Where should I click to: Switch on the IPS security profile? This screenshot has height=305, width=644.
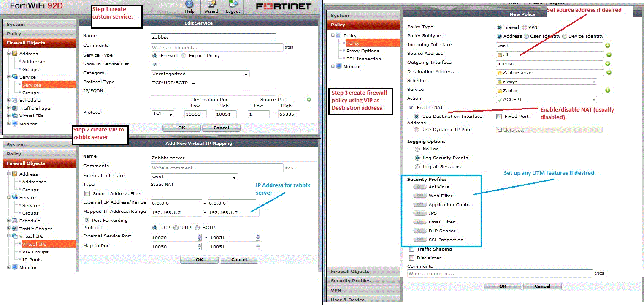click(x=420, y=213)
